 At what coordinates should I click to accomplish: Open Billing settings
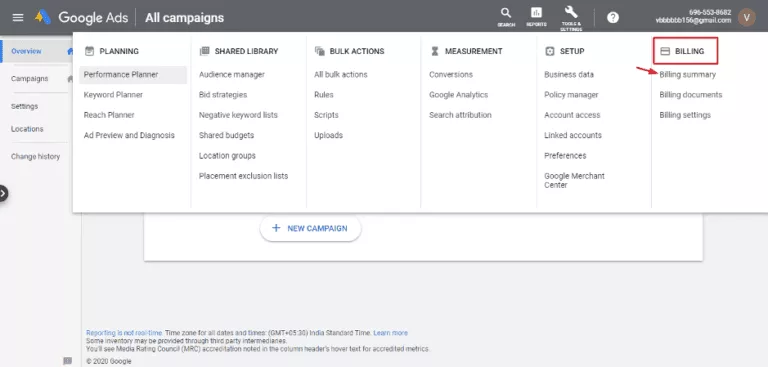click(x=685, y=115)
